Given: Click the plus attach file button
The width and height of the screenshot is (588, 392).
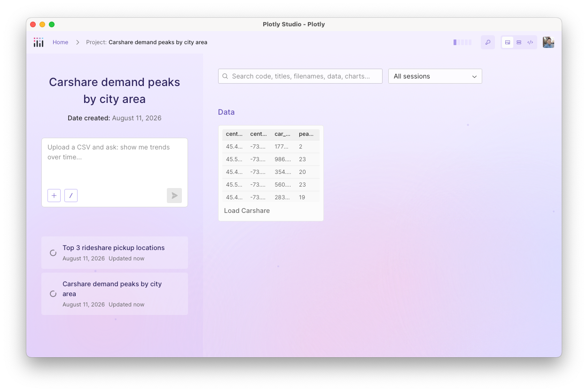Looking at the screenshot, I should click(x=54, y=196).
